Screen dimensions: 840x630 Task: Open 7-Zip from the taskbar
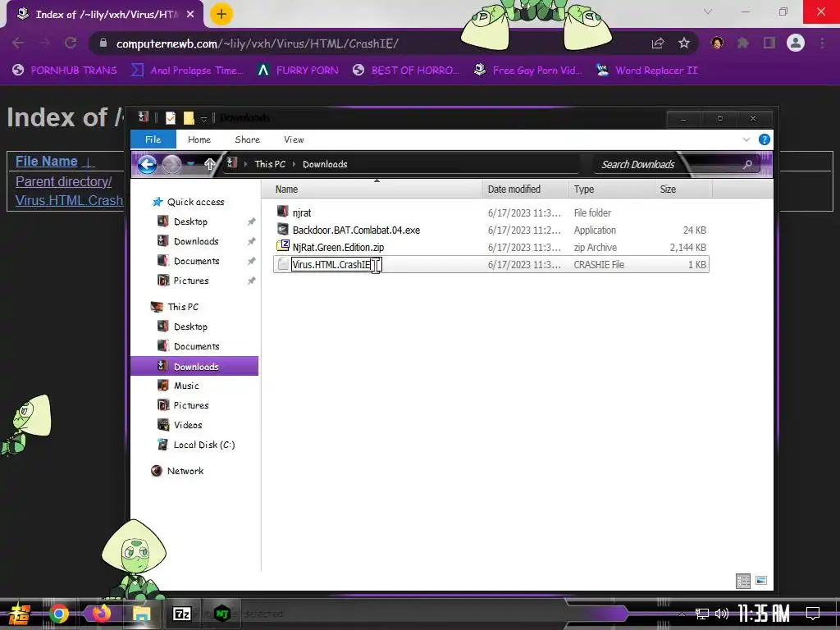[181, 614]
